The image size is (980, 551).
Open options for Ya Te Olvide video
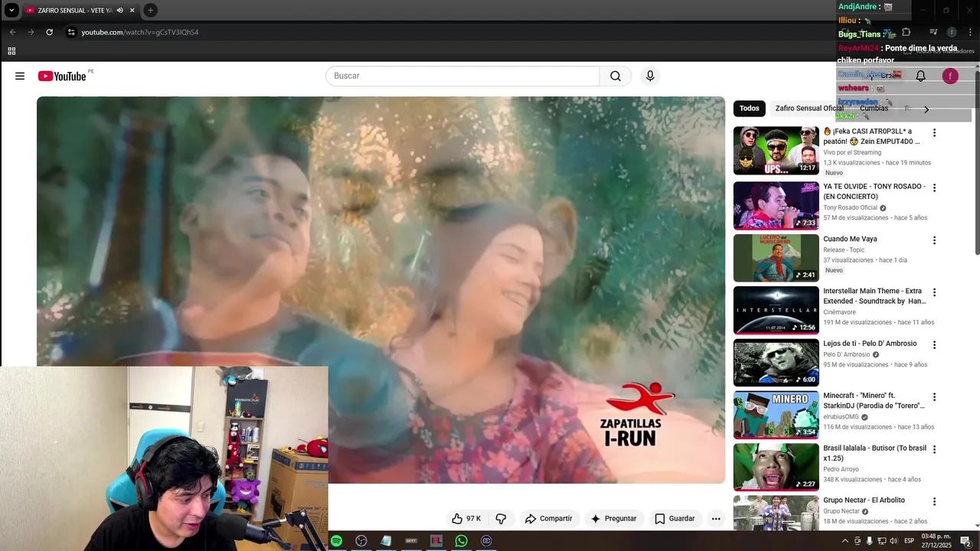tap(934, 187)
